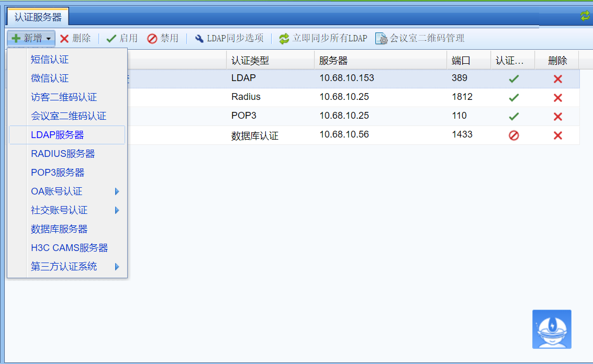The width and height of the screenshot is (593, 364).
Task: Open 会议室二维码管理
Action: (420, 39)
